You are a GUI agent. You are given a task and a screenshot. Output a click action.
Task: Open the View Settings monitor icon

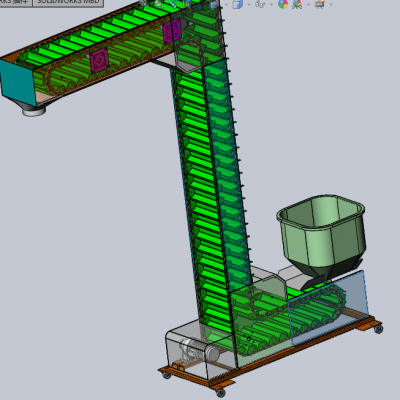tap(320, 4)
